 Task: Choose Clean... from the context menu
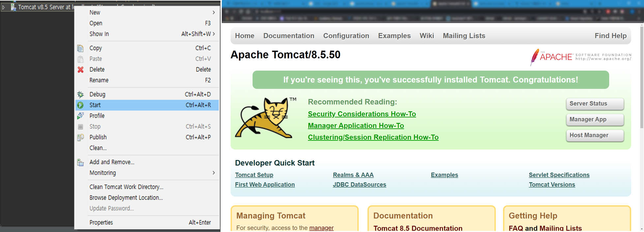click(147, 148)
